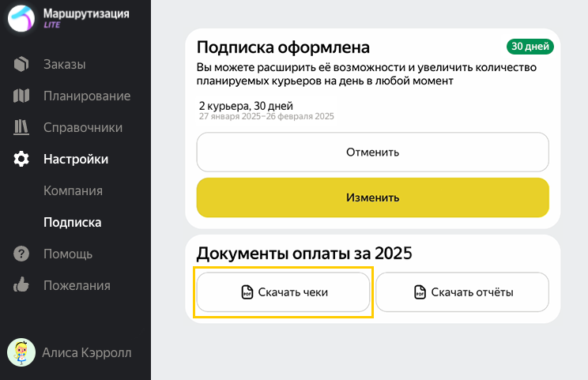Viewport: 588px width, 380px height.
Task: Click Алиса Кэрролл avatar picture
Action: [21, 352]
